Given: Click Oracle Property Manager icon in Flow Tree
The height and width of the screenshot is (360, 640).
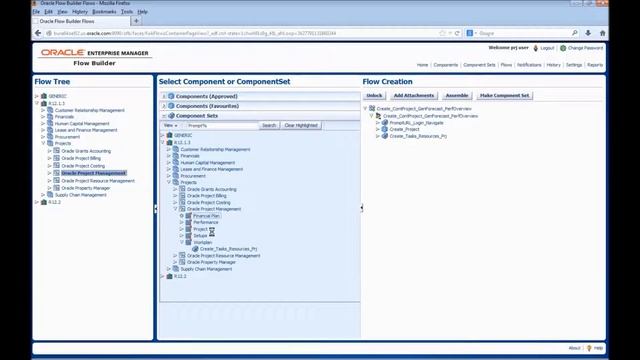Looking at the screenshot, I should click(57, 188).
